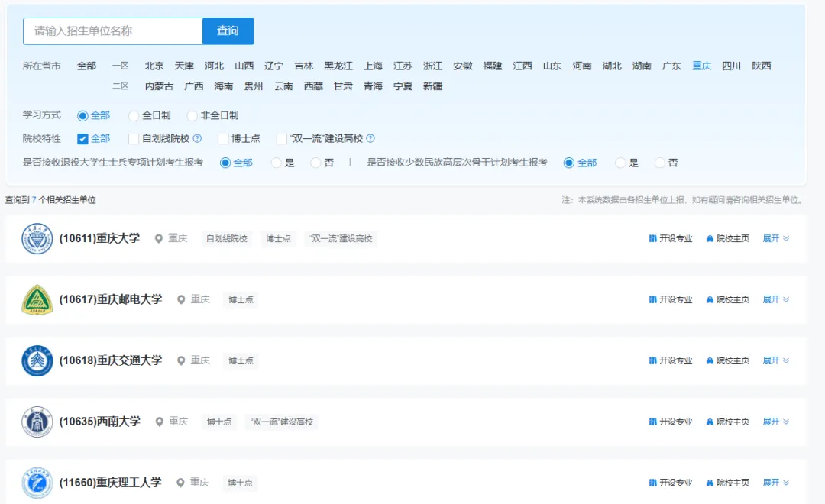Filter by province 新疆
This screenshot has height=504, width=825.
[x=432, y=86]
